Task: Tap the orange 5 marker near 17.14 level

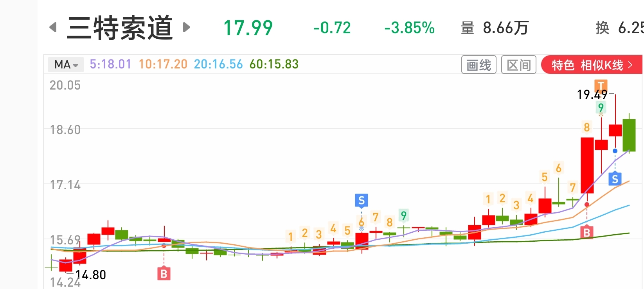Action: click(544, 177)
